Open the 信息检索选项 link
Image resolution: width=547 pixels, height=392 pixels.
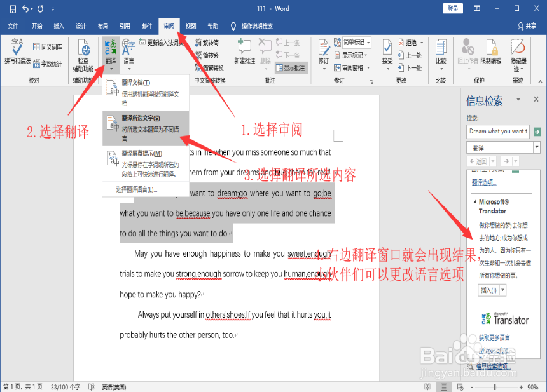494,366
